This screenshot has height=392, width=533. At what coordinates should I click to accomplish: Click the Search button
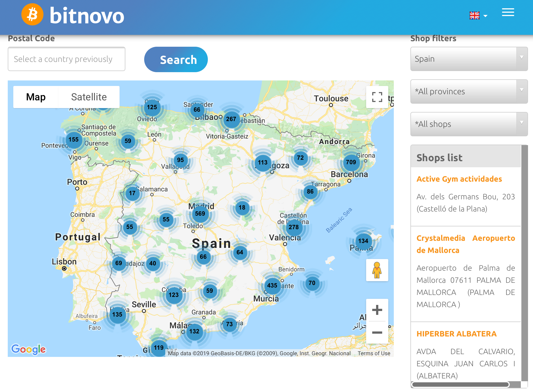click(176, 59)
